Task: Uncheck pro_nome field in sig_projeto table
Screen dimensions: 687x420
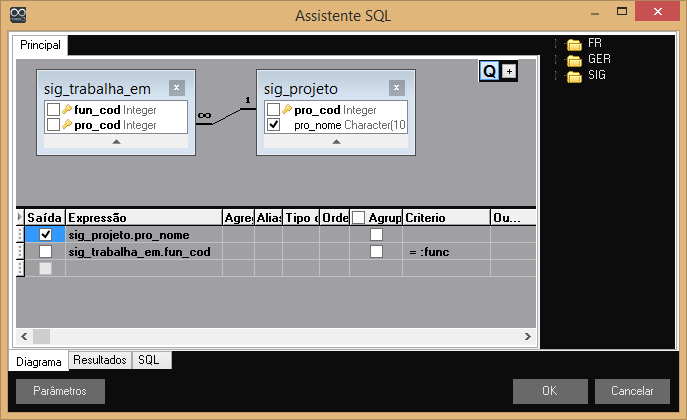Action: [274, 125]
